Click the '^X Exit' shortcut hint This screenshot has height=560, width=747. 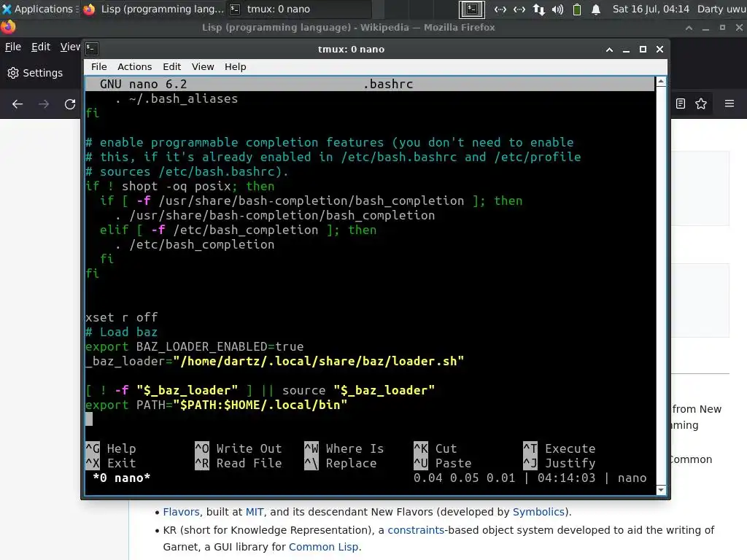point(111,463)
